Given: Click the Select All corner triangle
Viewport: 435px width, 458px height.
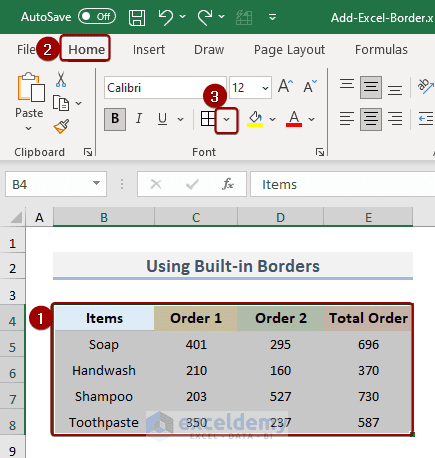Looking at the screenshot, I should [x=15, y=217].
